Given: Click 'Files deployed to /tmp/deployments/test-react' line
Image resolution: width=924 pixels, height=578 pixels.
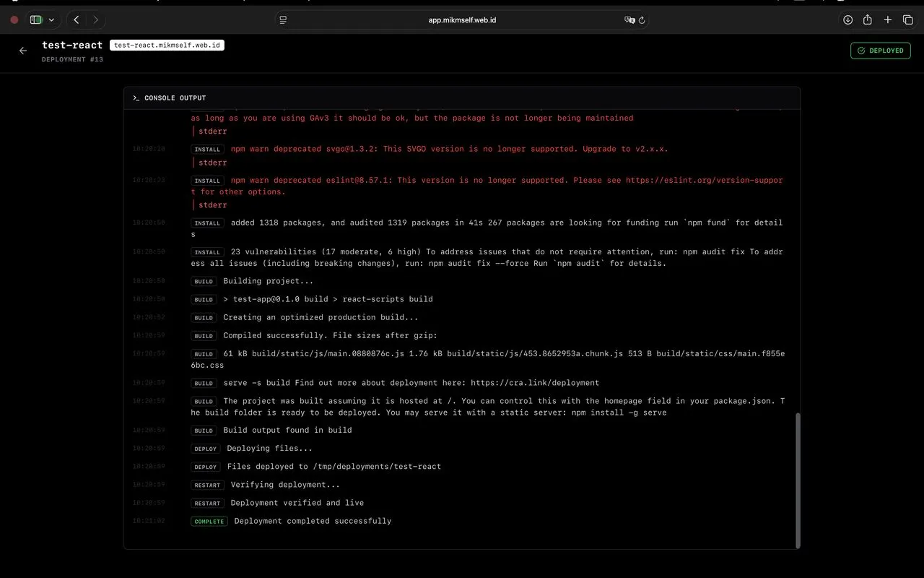Looking at the screenshot, I should coord(334,466).
